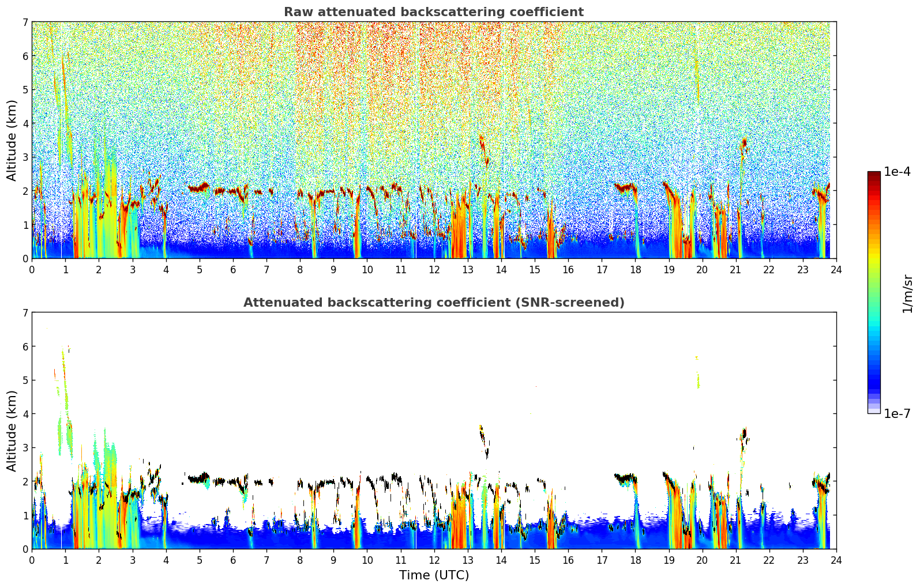The height and width of the screenshot is (588, 920).
Task: Click altitude tick "7" on the raw plot
Action: click(x=25, y=22)
